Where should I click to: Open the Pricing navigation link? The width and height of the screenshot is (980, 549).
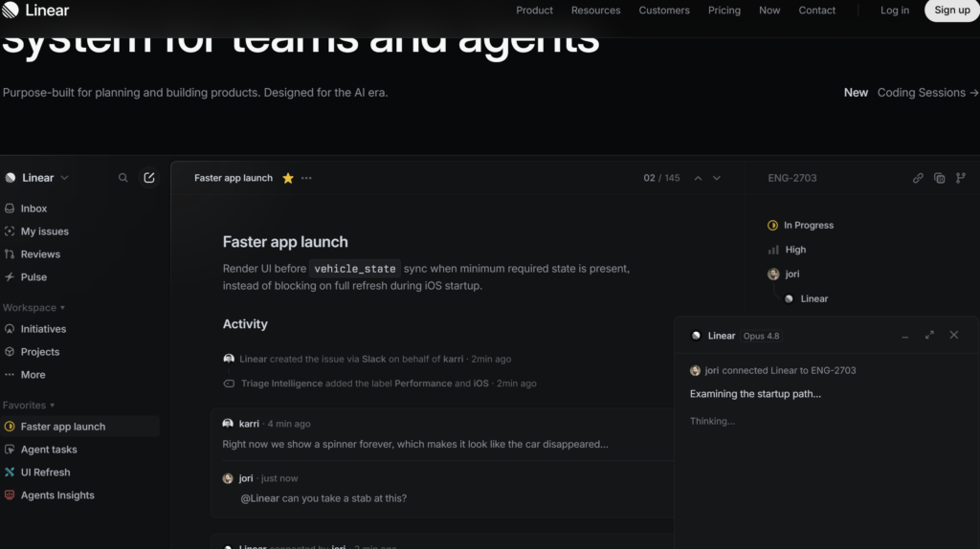coord(724,10)
